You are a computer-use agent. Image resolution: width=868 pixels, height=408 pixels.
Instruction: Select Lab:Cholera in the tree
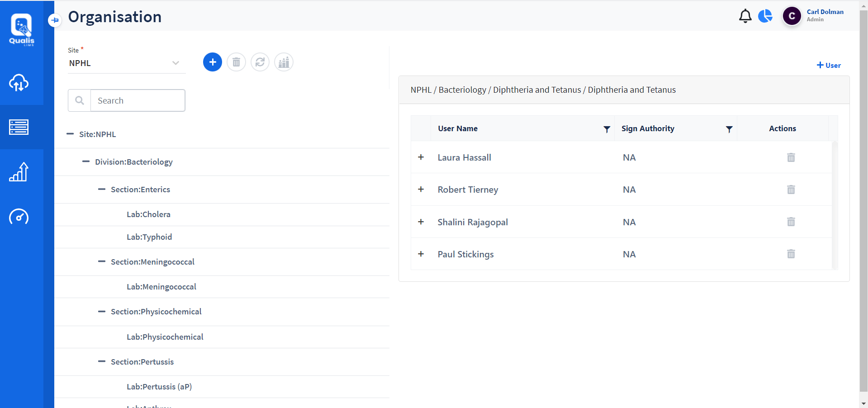(148, 214)
